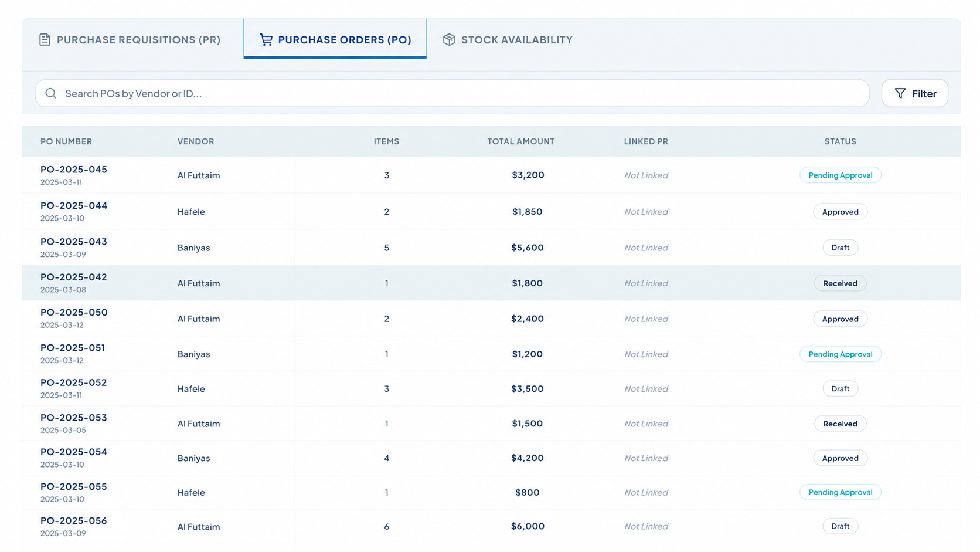Click Not Linked in PO-2025-050 row
This screenshot has height=552, width=980.
pyautogui.click(x=646, y=319)
